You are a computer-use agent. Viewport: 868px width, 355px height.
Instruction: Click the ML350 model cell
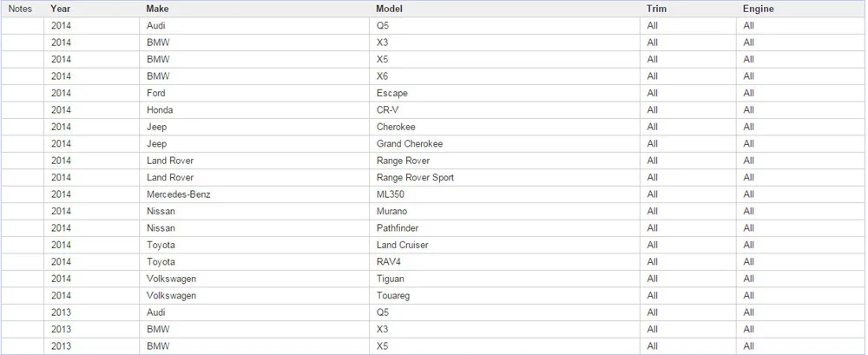coord(504,194)
